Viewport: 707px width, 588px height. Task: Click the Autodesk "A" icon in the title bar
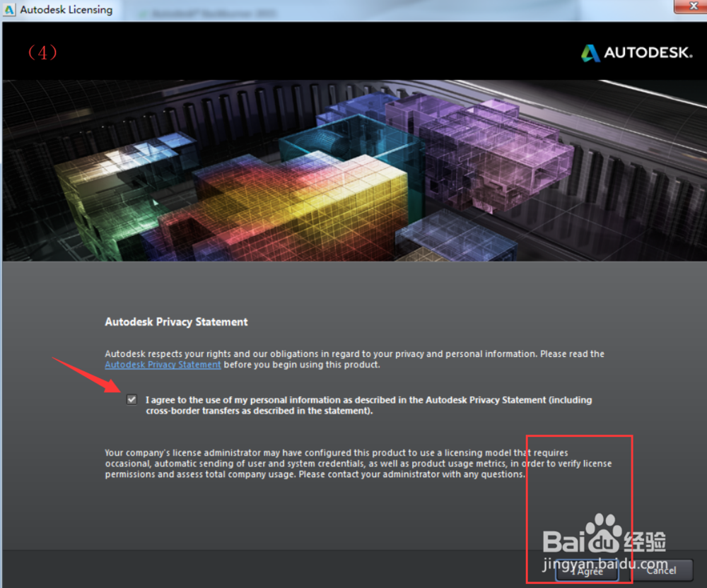coord(11,10)
